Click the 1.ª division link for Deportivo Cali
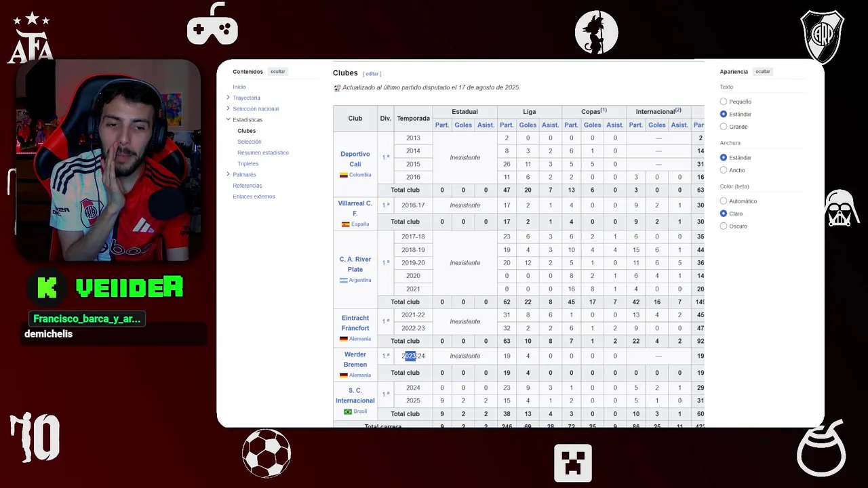 coord(386,157)
